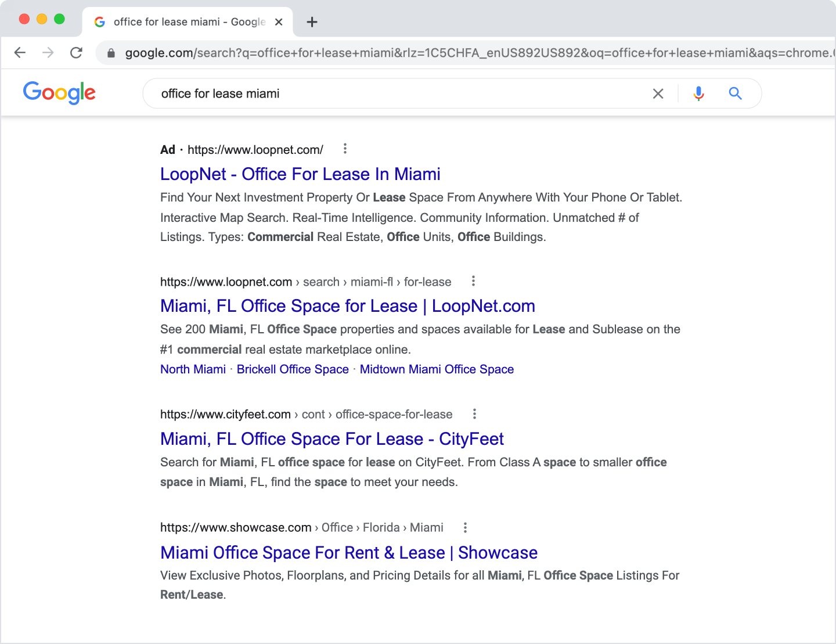836x644 pixels.
Task: Follow the 'Midtown Miami Office Space' sitelink
Action: point(437,369)
